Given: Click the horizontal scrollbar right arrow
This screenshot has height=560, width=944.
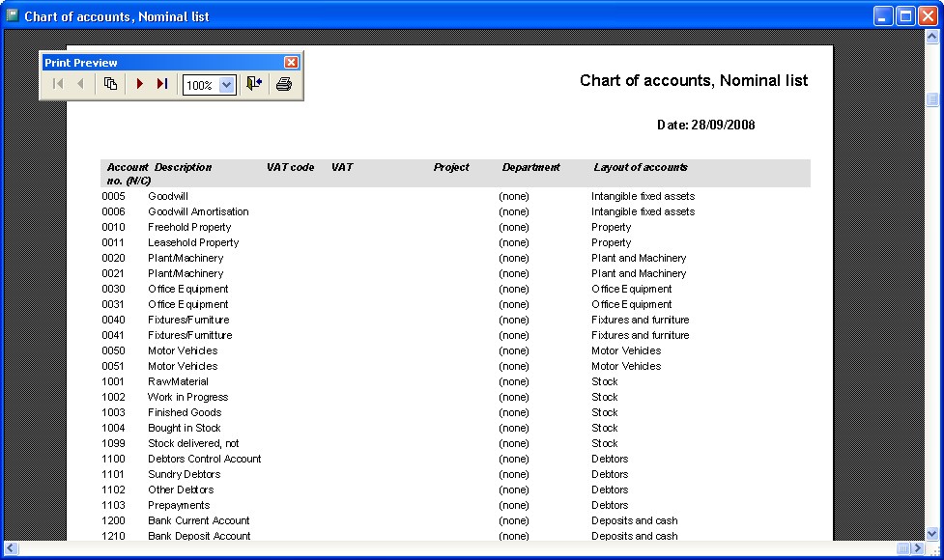Looking at the screenshot, I should click(916, 550).
